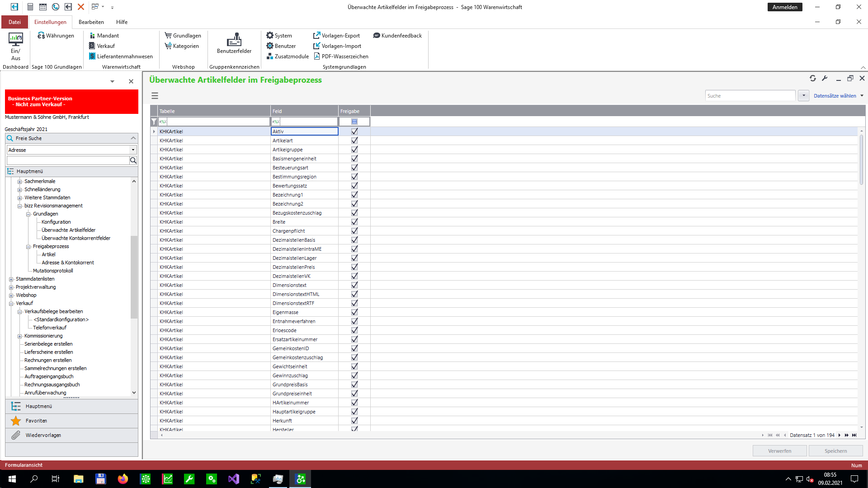
Task: Expand the Sachmerkmale tree node
Action: 20,182
